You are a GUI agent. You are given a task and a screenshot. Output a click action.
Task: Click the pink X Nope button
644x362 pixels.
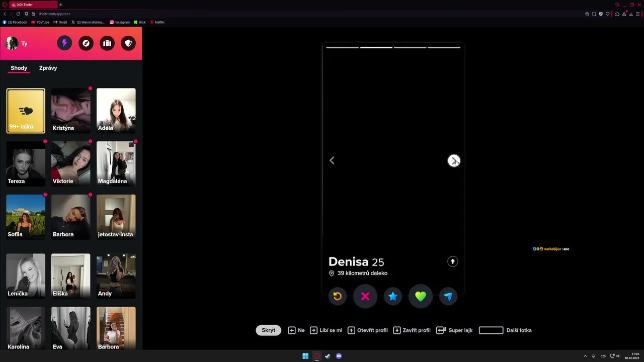tap(365, 296)
